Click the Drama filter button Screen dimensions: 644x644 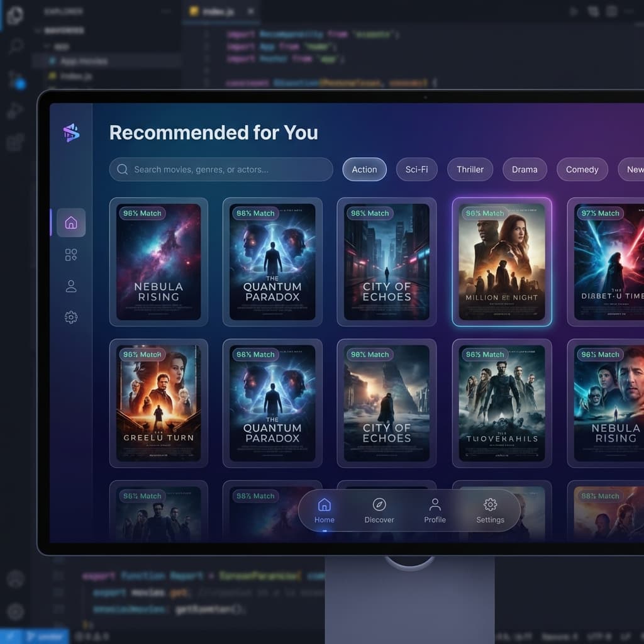click(525, 169)
